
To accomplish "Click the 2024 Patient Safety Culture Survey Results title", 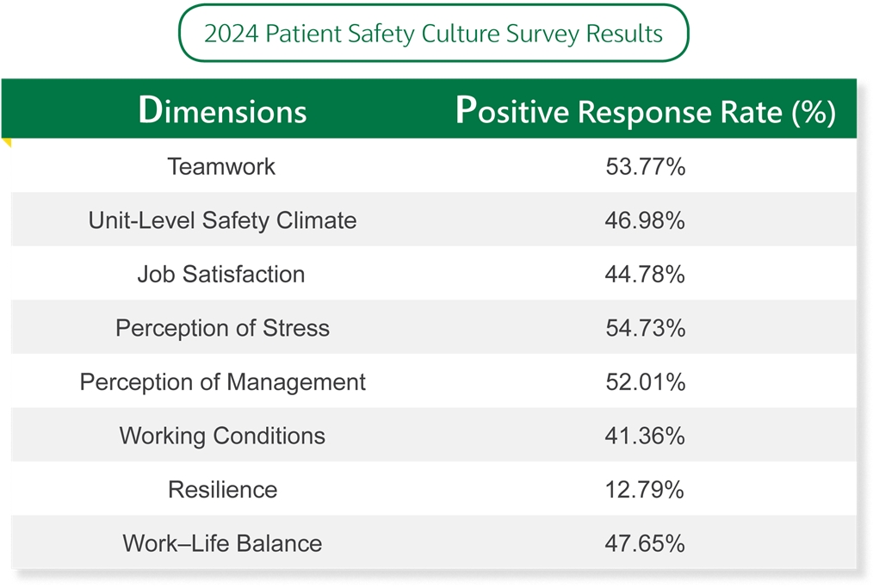I will tap(433, 34).
